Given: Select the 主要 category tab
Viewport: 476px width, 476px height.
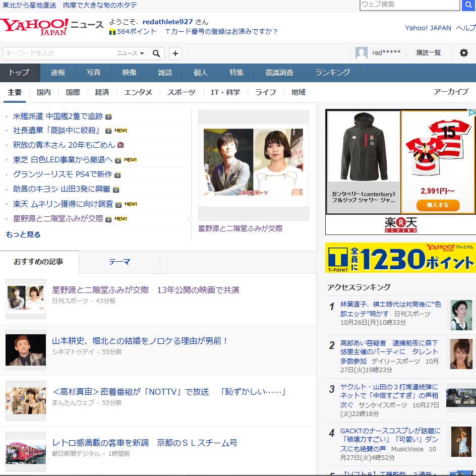Looking at the screenshot, I should pyautogui.click(x=15, y=92).
